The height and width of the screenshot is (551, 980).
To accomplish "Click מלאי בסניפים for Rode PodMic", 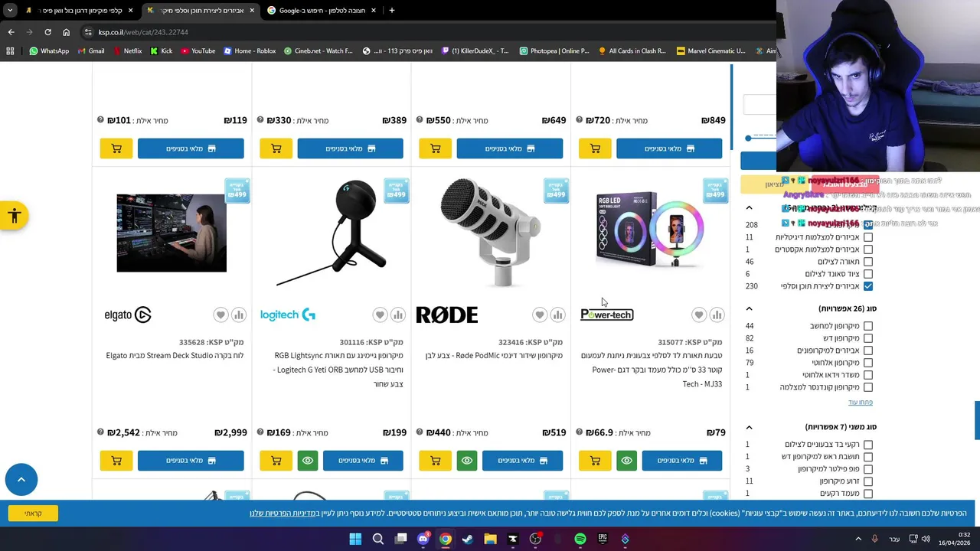I will [522, 461].
